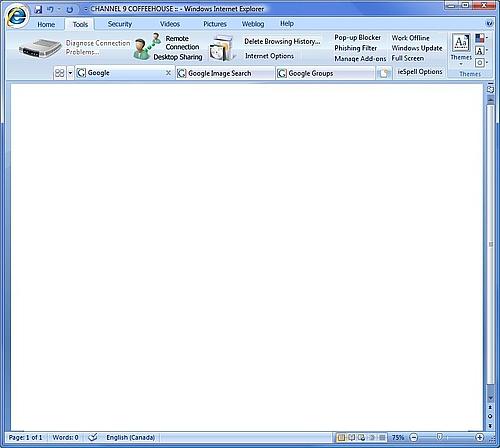Click the zoom out minus button
Image resolution: width=500 pixels, height=448 pixels.
pyautogui.click(x=413, y=437)
